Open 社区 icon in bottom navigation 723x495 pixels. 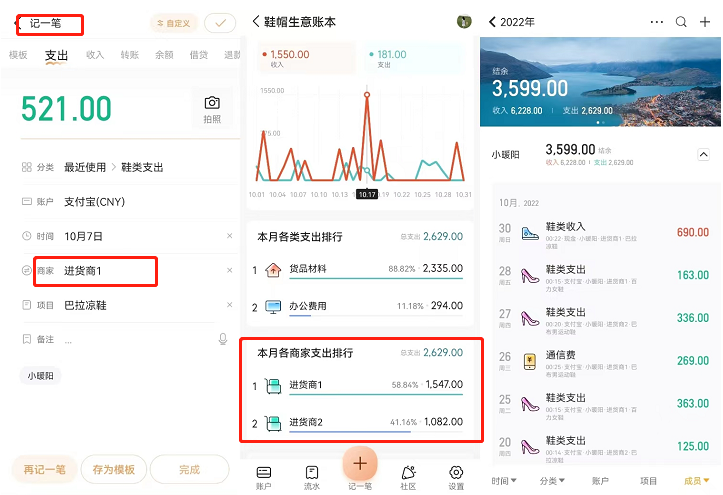408,476
